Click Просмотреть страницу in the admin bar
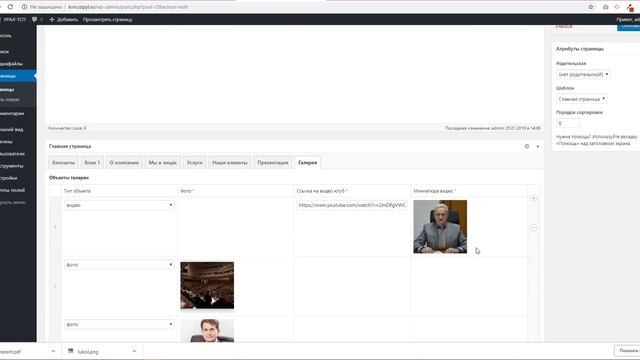Screen dimensions: 640x360 point(107,19)
